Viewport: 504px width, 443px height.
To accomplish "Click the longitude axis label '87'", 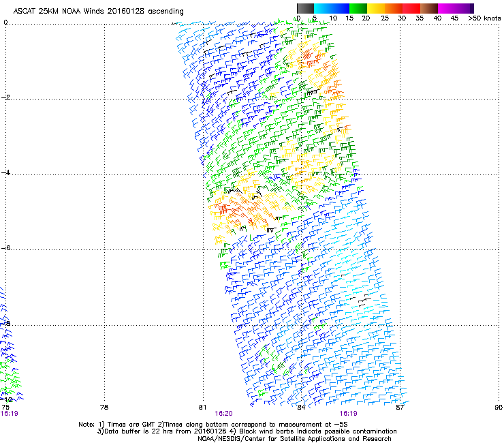I will [x=400, y=408].
